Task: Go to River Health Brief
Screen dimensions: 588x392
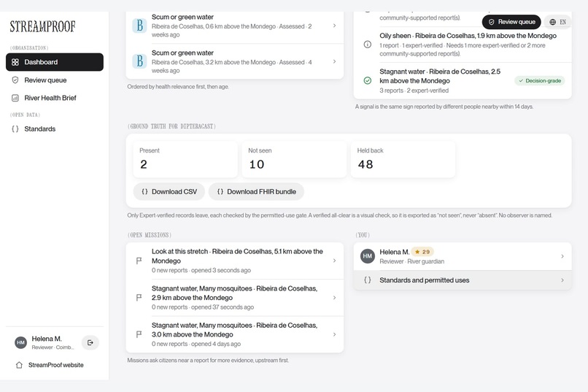Action: coord(55,98)
